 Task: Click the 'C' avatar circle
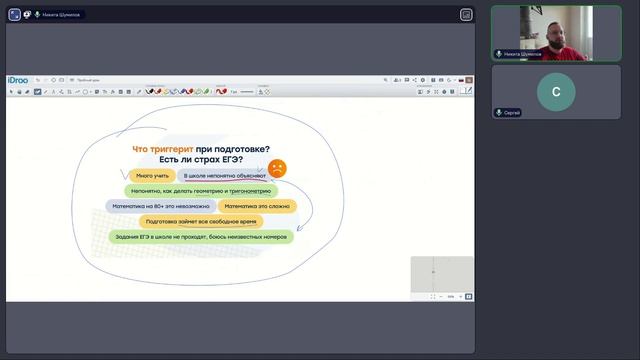click(x=556, y=92)
